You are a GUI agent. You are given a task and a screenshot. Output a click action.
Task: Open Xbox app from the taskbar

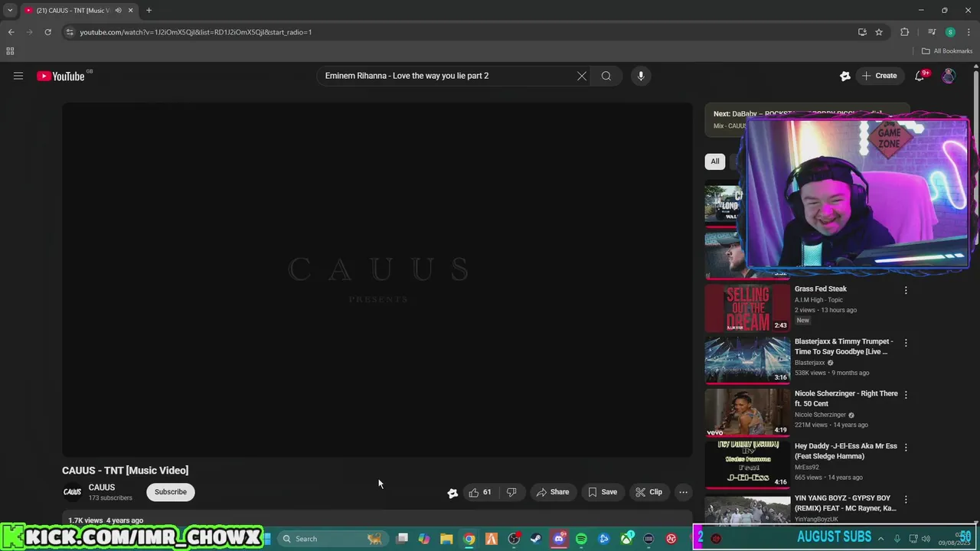point(626,539)
